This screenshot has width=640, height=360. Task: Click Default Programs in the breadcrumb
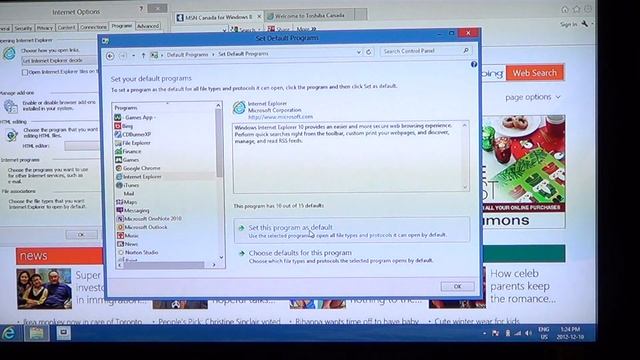(x=187, y=54)
